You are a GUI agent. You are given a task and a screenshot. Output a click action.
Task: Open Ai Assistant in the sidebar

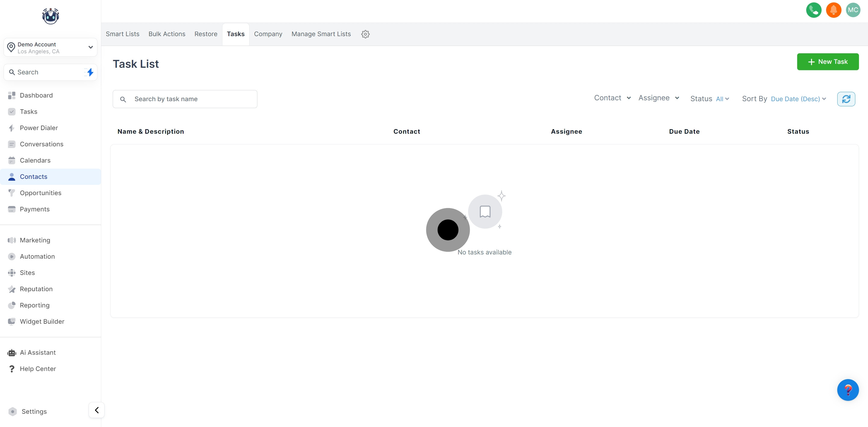pyautogui.click(x=38, y=352)
